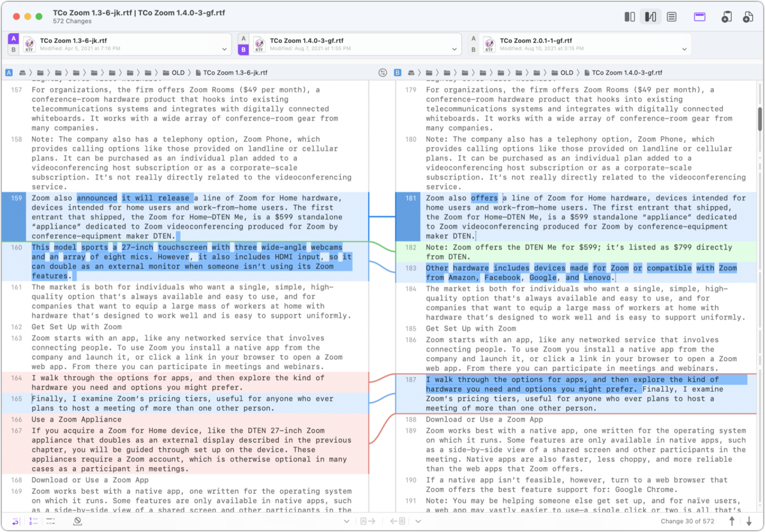Click deleted line 167 'If you acquire a Zoom for Home'
Viewport: 765px width, 532px height.
coord(191,450)
